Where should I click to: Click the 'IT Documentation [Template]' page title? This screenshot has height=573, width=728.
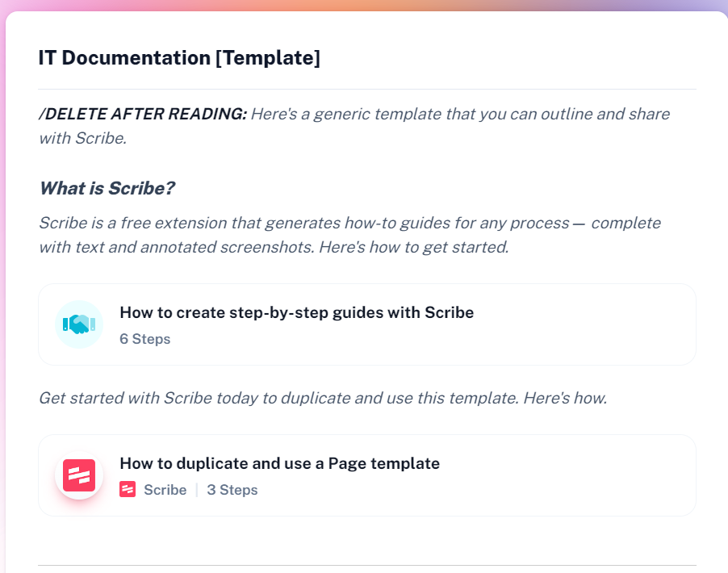[179, 58]
